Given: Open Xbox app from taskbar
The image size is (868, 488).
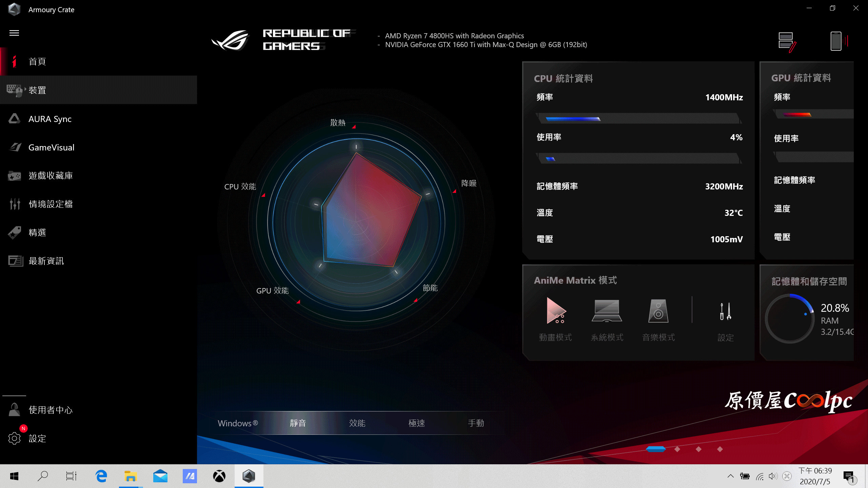Looking at the screenshot, I should coord(219,476).
